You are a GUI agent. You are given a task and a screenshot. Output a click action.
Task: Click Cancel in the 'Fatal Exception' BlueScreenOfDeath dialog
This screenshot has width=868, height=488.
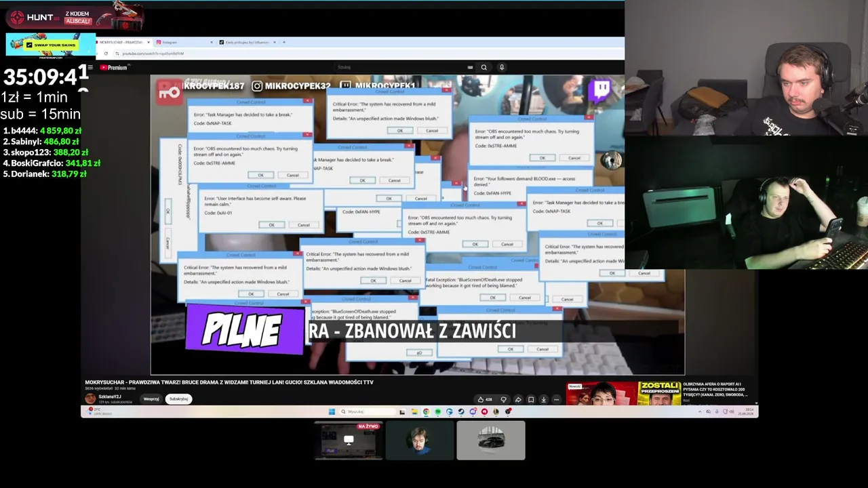pos(524,298)
